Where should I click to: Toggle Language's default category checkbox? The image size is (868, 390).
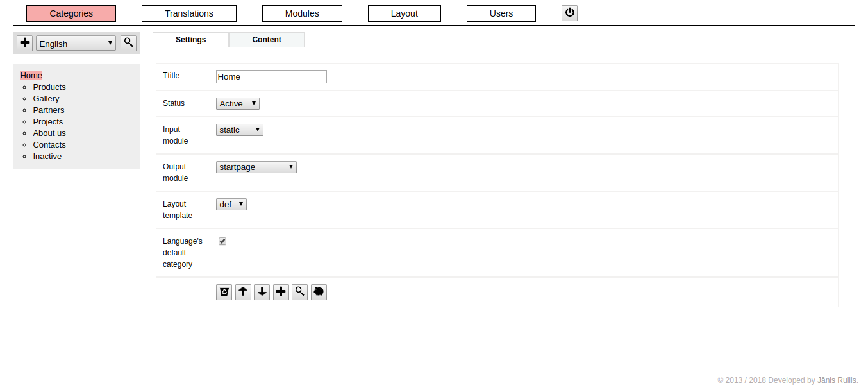tap(222, 241)
